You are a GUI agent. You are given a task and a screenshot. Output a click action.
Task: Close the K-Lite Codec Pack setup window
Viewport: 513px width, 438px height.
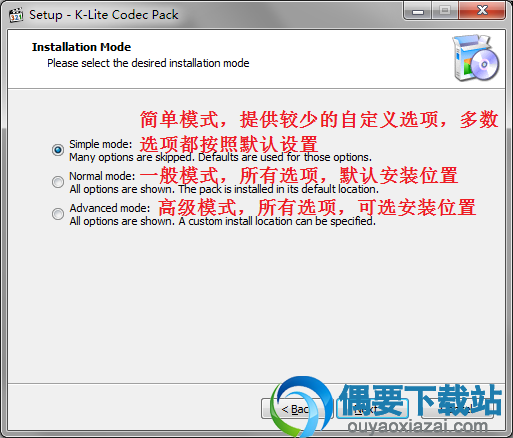click(482, 11)
